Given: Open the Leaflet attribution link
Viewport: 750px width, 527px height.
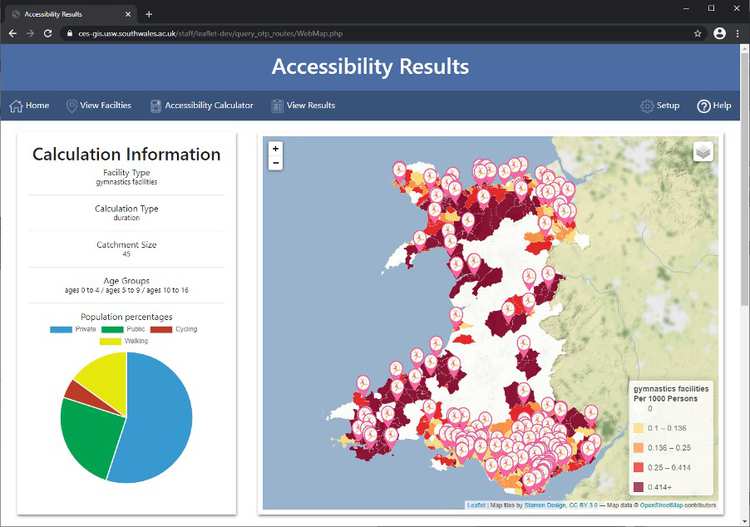Looking at the screenshot, I should click(x=476, y=505).
